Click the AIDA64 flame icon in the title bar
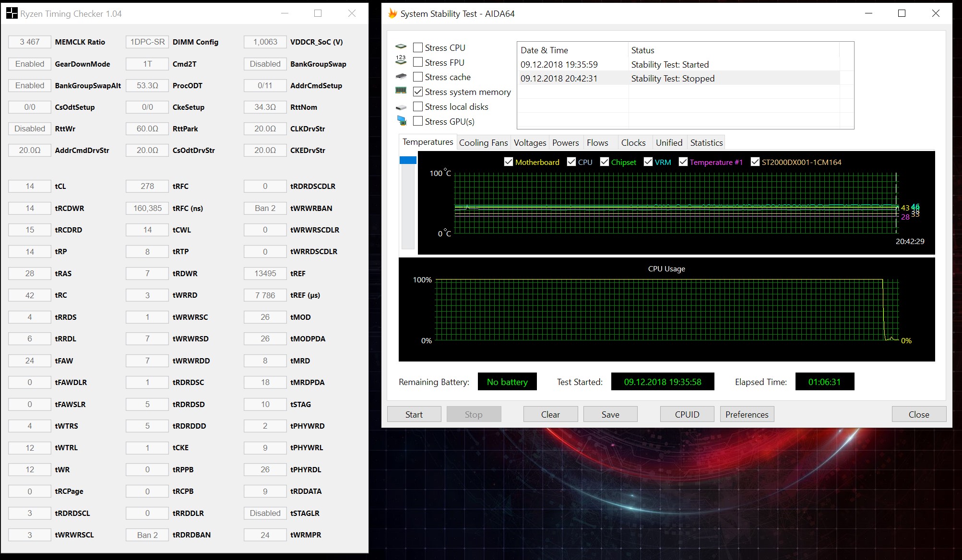962x560 pixels. [x=393, y=13]
